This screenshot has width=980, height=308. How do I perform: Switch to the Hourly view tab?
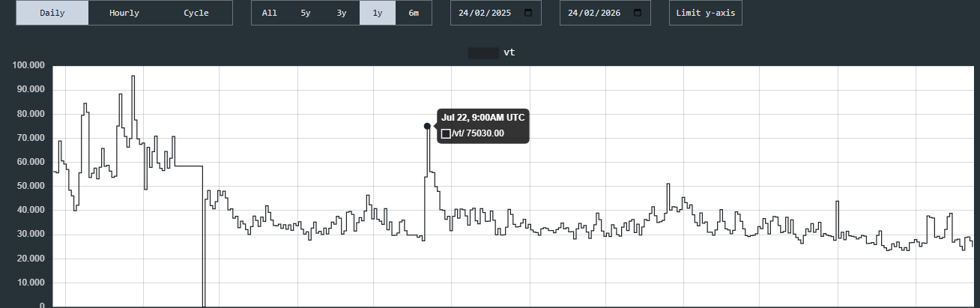[124, 13]
